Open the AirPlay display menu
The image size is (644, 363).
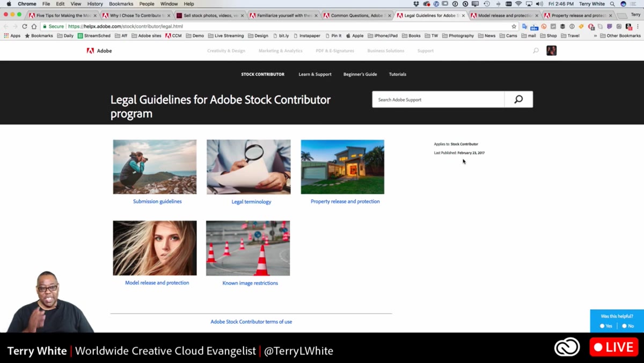(x=529, y=4)
